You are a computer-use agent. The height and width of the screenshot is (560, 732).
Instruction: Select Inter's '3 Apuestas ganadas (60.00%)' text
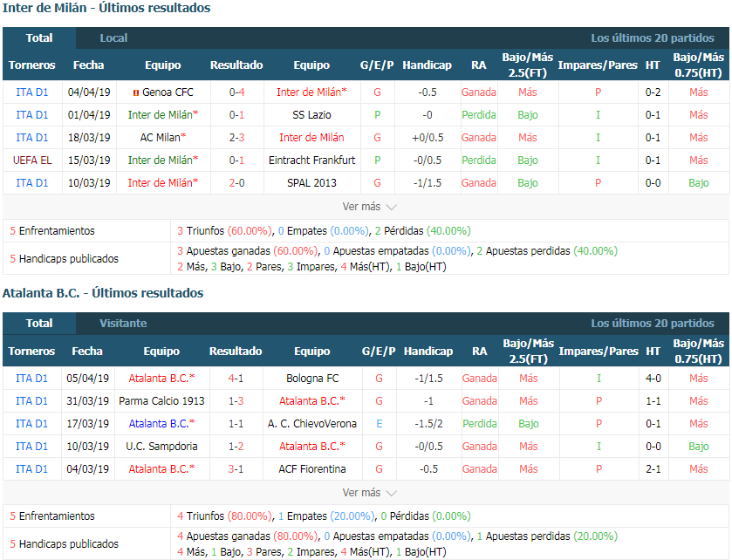click(248, 251)
